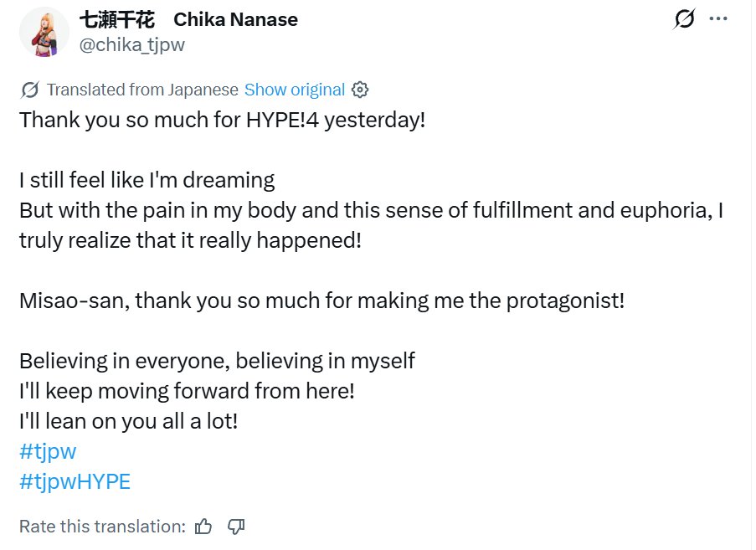756x550 pixels.
Task: Click the 'Thank you so much for HYPE!4' line
Action: tap(222, 120)
